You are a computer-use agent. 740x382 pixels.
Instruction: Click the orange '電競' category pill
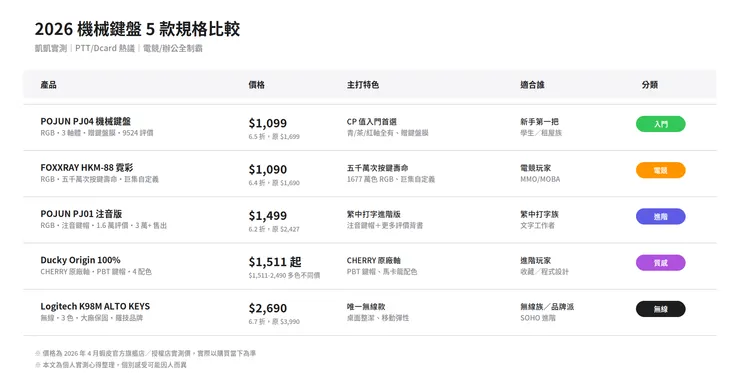click(661, 170)
